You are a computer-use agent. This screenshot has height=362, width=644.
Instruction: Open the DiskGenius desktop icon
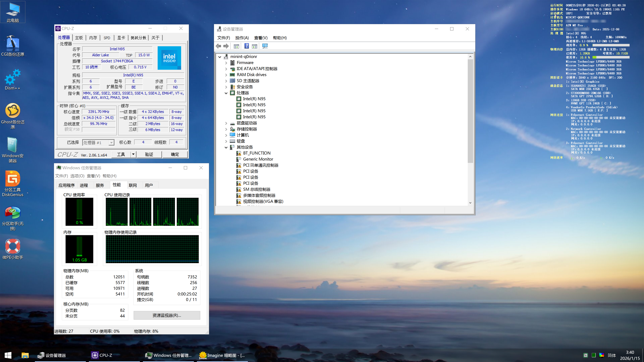pos(13,184)
